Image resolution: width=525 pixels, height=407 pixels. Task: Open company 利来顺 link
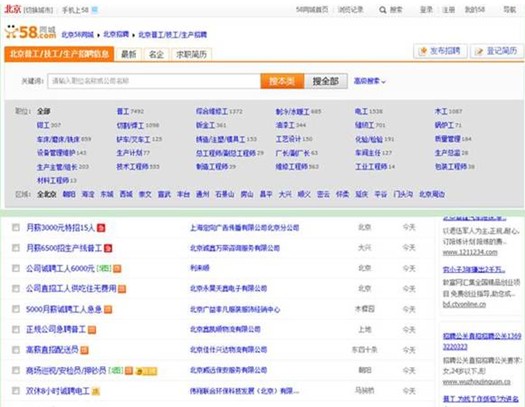click(x=200, y=268)
